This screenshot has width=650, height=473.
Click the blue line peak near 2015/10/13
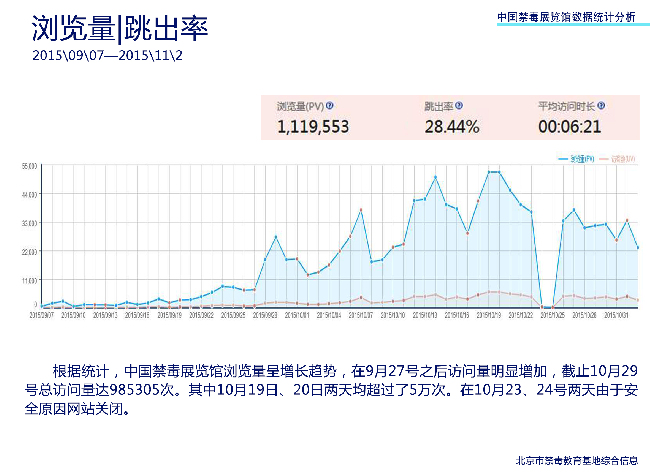(x=435, y=177)
